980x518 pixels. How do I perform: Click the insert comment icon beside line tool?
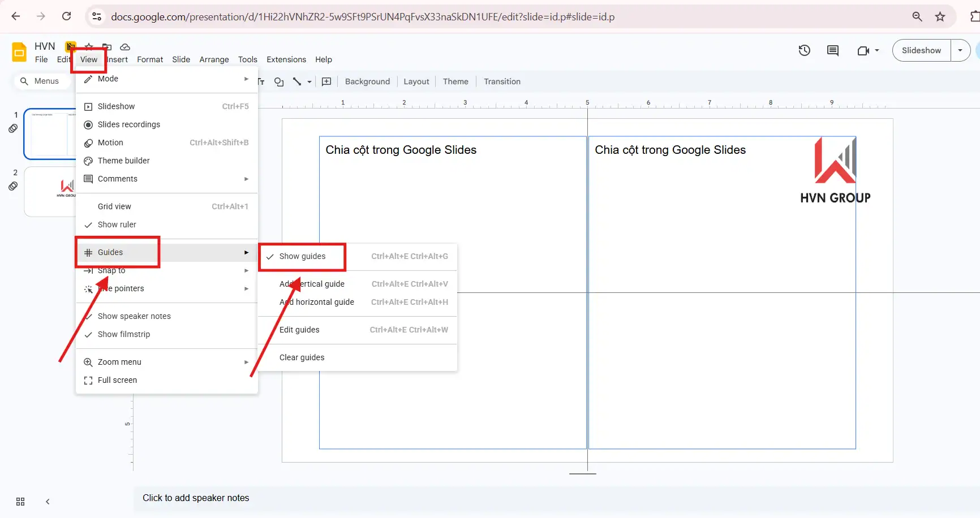coord(326,81)
